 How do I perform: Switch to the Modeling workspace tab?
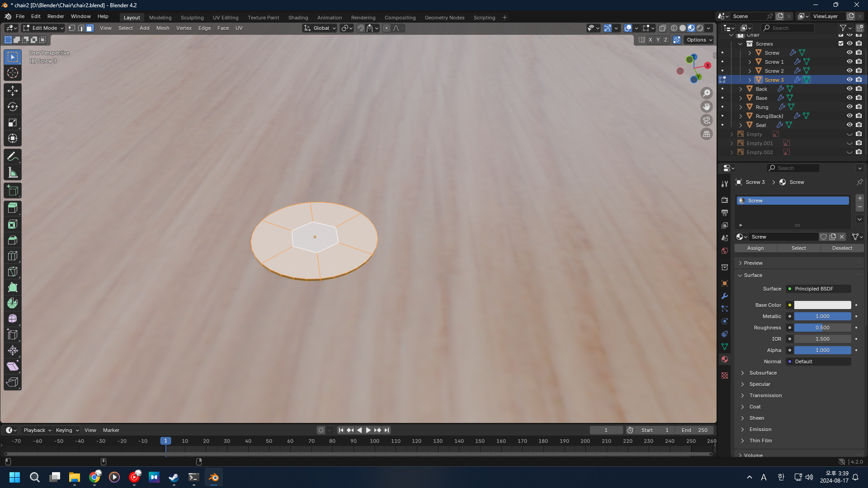[160, 18]
